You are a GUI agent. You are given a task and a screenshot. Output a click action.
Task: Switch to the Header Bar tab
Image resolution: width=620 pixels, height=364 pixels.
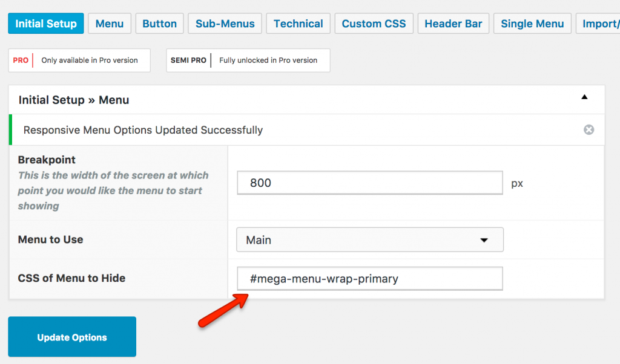pos(453,23)
